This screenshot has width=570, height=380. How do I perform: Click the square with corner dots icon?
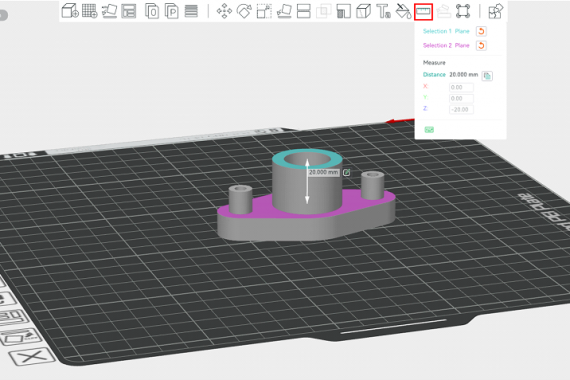pos(463,11)
